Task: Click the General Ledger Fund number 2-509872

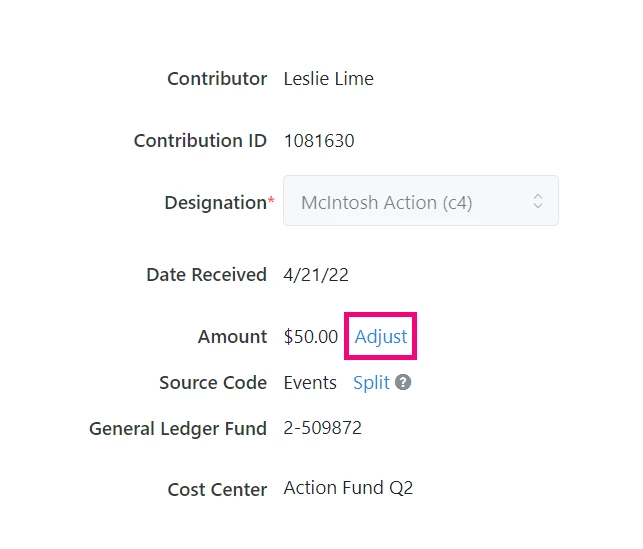Action: pos(323,428)
